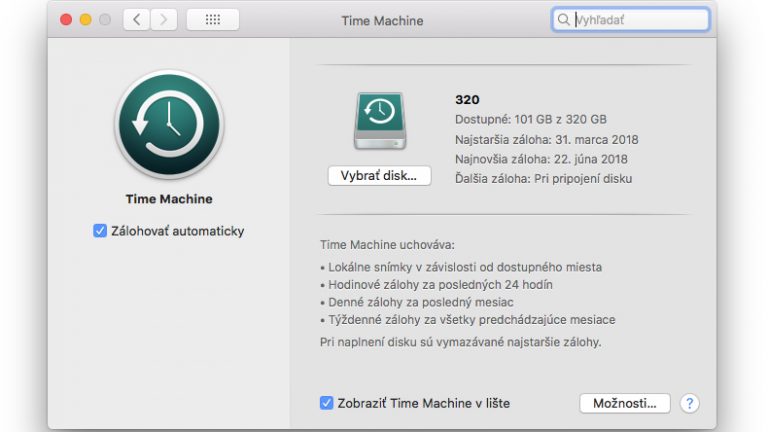
Task: Click the Time Machine window title
Action: (x=383, y=21)
